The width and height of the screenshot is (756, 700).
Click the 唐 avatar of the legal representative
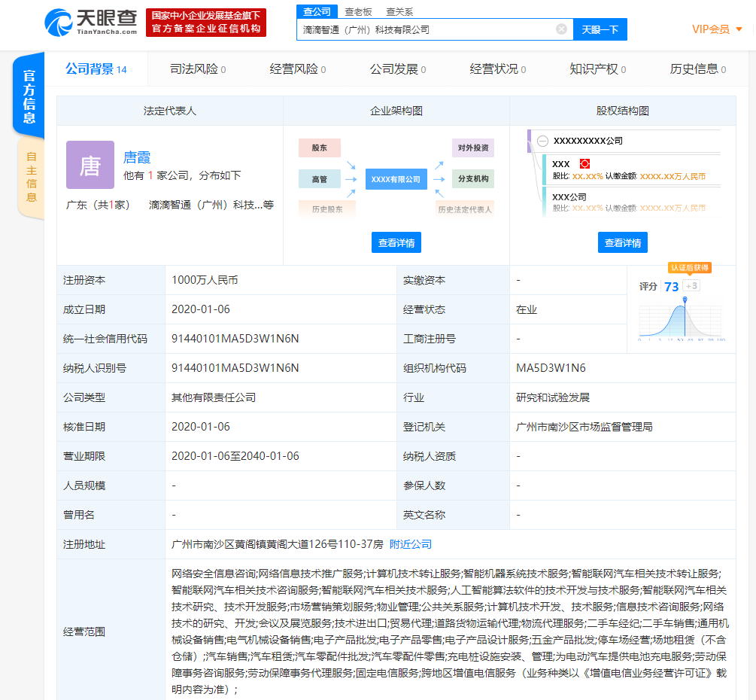click(90, 164)
